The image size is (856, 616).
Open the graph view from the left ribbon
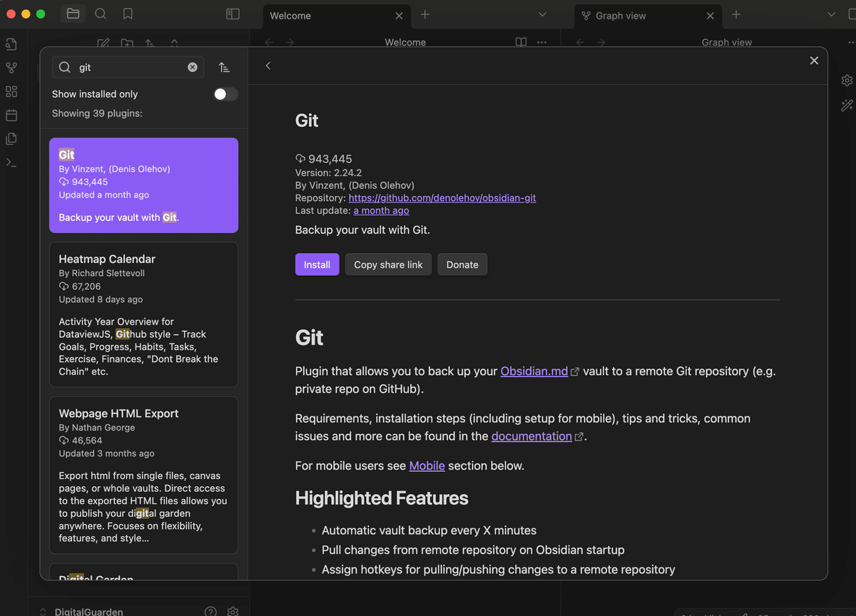[11, 67]
